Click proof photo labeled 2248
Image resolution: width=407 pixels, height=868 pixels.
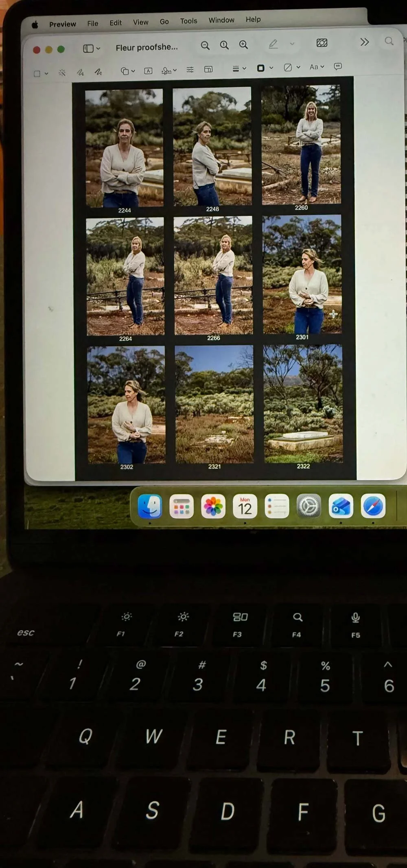click(212, 146)
